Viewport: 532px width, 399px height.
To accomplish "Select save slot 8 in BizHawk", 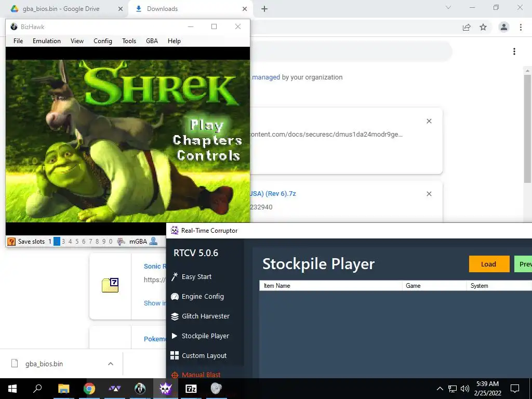I will pos(97,242).
